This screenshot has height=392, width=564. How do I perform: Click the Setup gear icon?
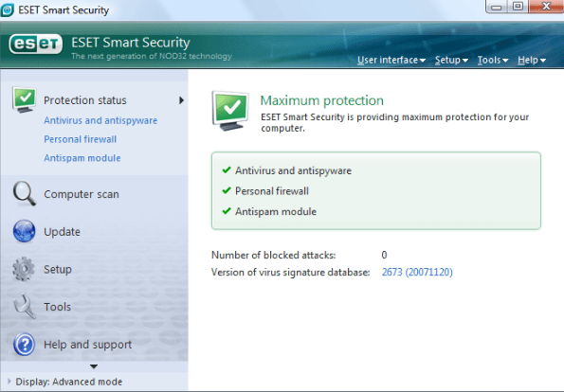[x=24, y=269]
